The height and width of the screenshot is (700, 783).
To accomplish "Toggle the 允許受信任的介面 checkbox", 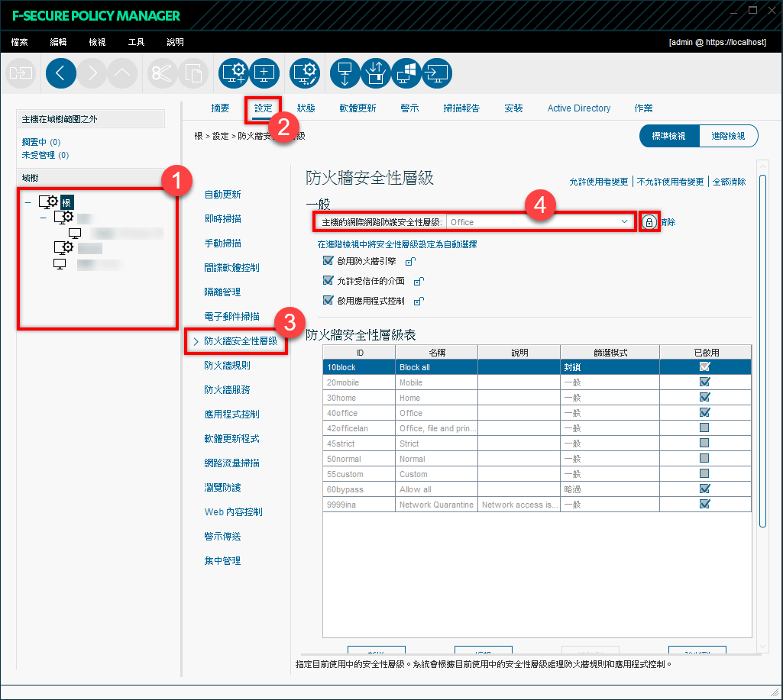I will pos(328,280).
